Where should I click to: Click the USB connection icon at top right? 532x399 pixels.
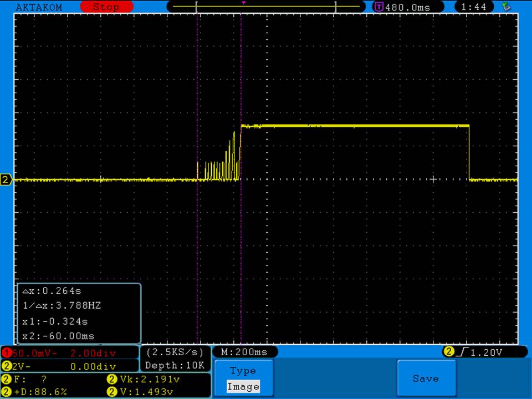[505, 7]
